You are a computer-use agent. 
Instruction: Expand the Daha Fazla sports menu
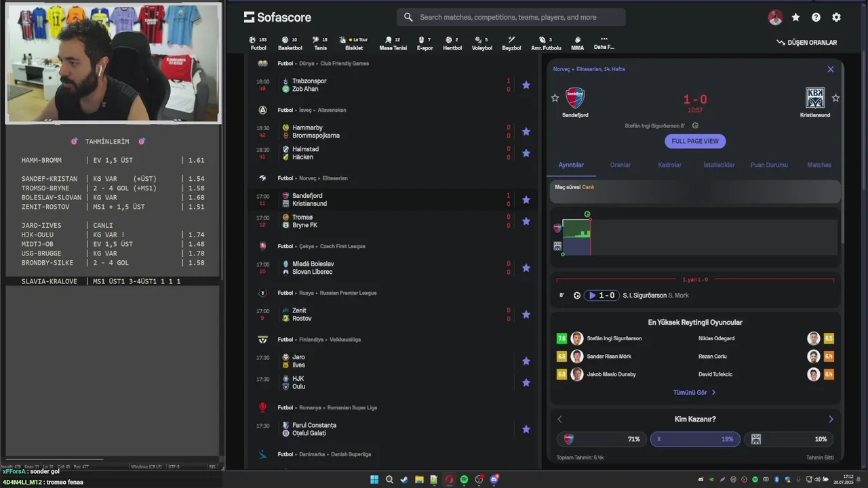[x=604, y=43]
